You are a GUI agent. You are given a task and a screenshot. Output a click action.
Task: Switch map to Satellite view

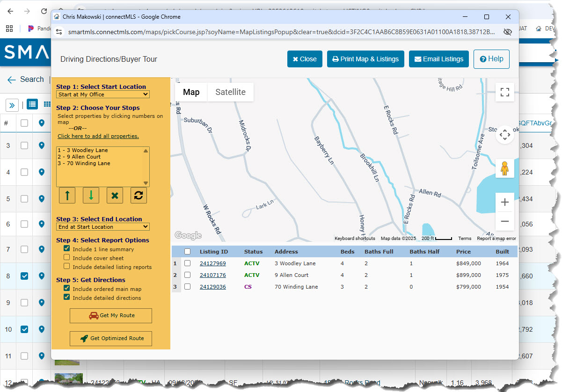(230, 92)
